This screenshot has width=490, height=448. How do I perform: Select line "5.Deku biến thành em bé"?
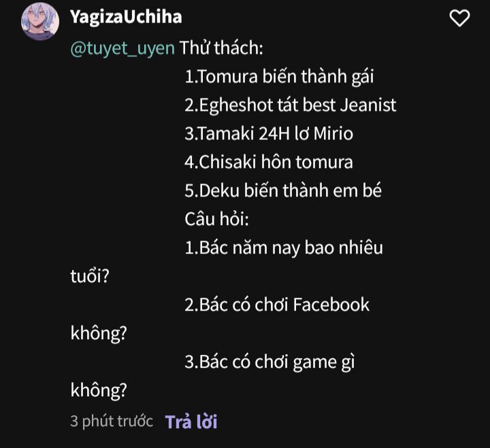tap(283, 191)
